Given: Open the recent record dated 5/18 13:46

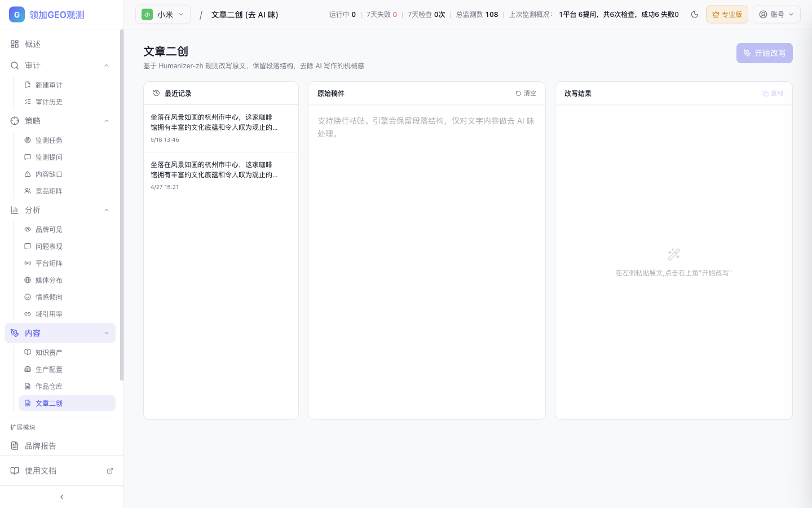Looking at the screenshot, I should point(221,128).
